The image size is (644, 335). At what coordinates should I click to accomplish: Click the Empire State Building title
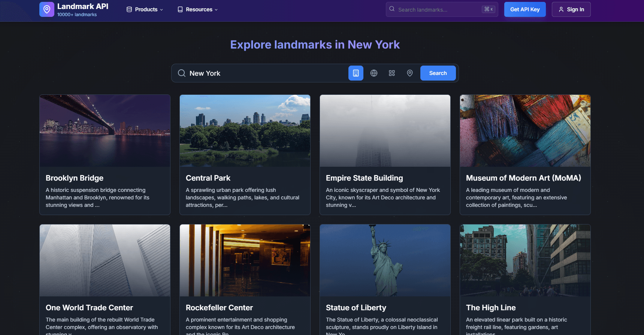365,178
